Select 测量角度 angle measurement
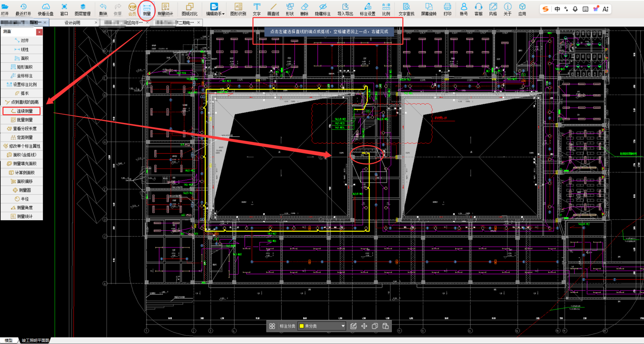The height and width of the screenshot is (344, 644). click(x=21, y=207)
